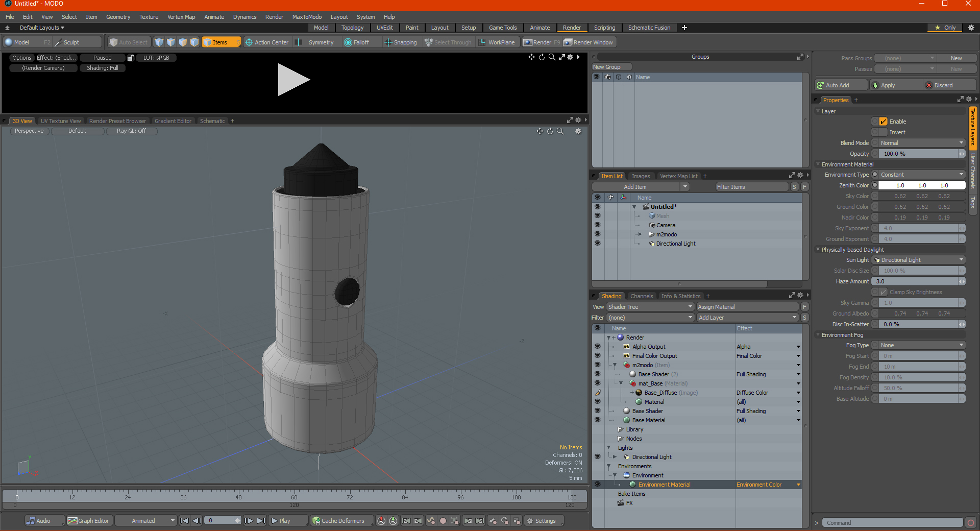Toggle visibility of Alpha Output layer
The image size is (980, 531).
click(x=597, y=347)
